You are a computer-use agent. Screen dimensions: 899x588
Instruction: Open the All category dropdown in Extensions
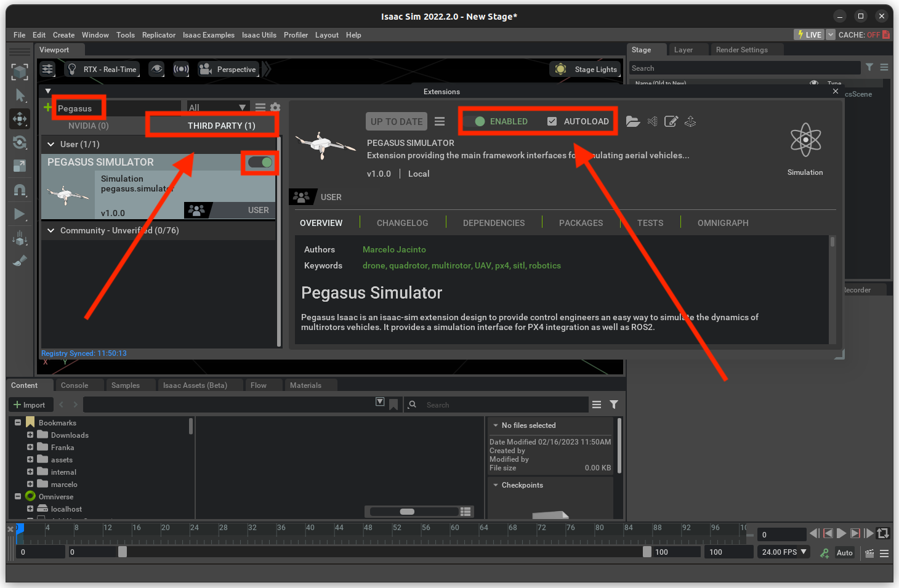point(217,107)
